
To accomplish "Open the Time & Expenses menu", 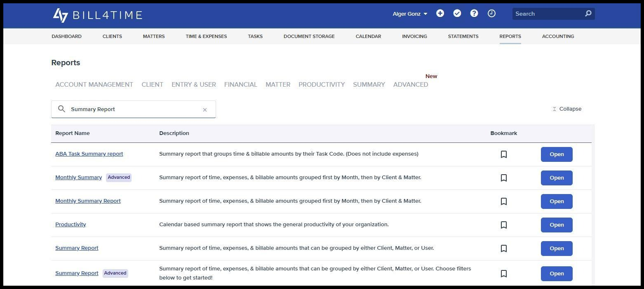I will pyautogui.click(x=206, y=36).
